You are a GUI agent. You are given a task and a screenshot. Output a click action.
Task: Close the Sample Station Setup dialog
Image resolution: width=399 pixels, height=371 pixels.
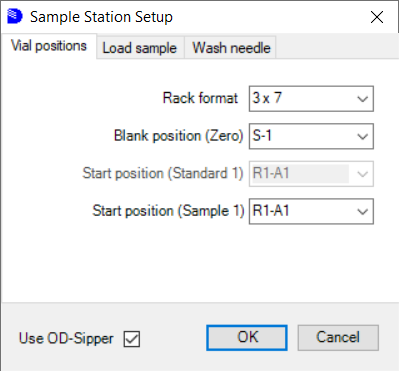[x=377, y=17]
